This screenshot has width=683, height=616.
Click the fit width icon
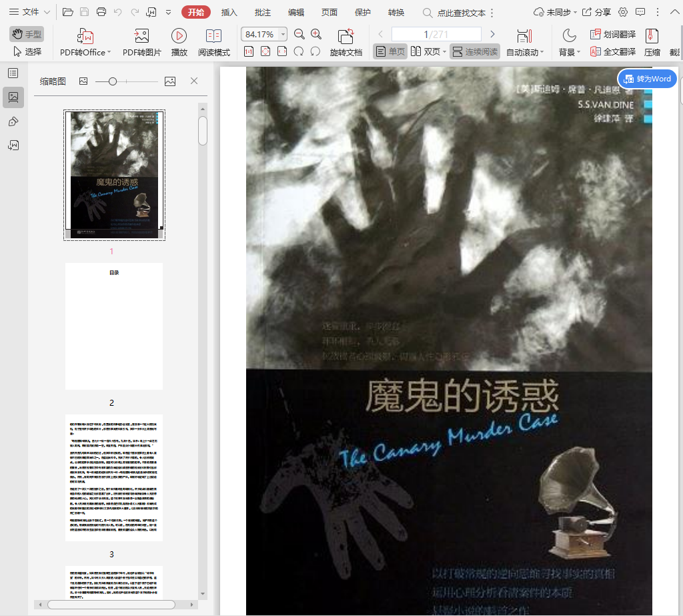pos(282,51)
